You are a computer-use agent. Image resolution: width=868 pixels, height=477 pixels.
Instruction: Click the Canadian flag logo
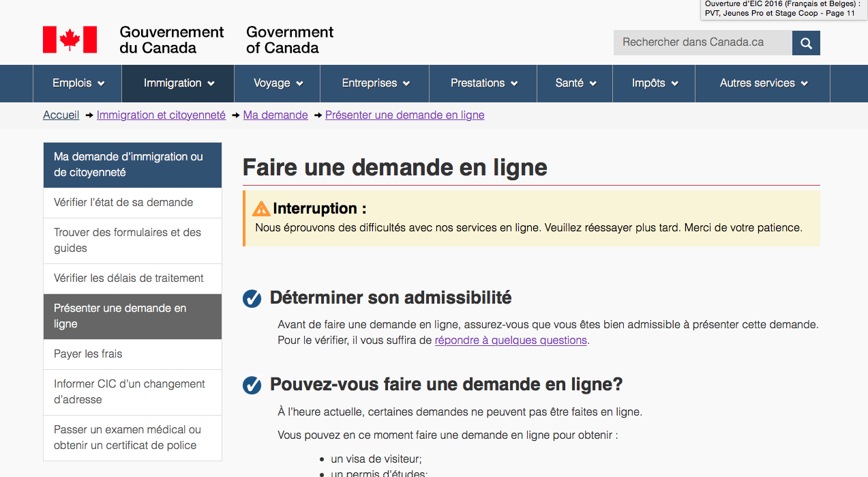pyautogui.click(x=70, y=40)
